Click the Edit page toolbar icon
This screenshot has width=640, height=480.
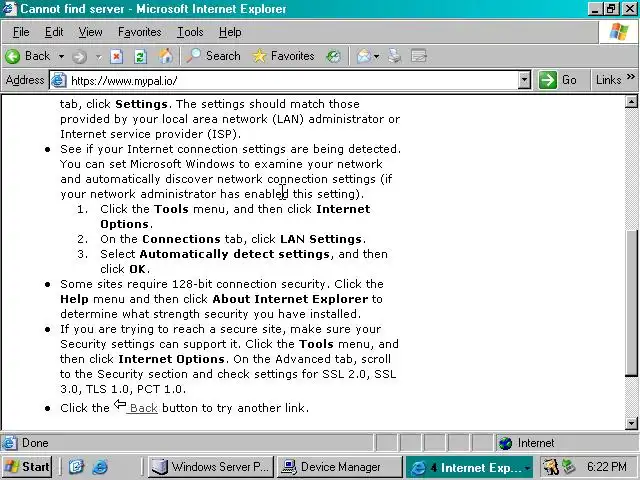pyautogui.click(x=419, y=56)
